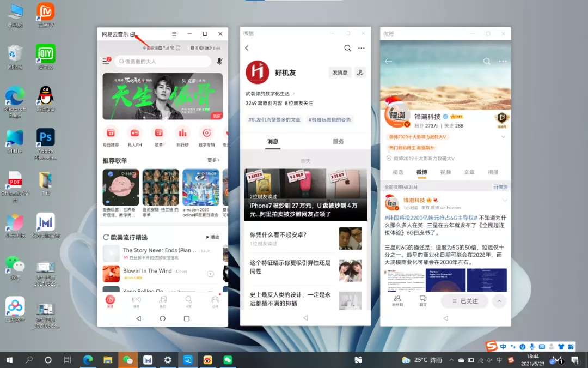Open hashtag #韩国将投2200亿韩元抢占6G主导权#
This screenshot has height=368, width=588.
[x=431, y=218]
